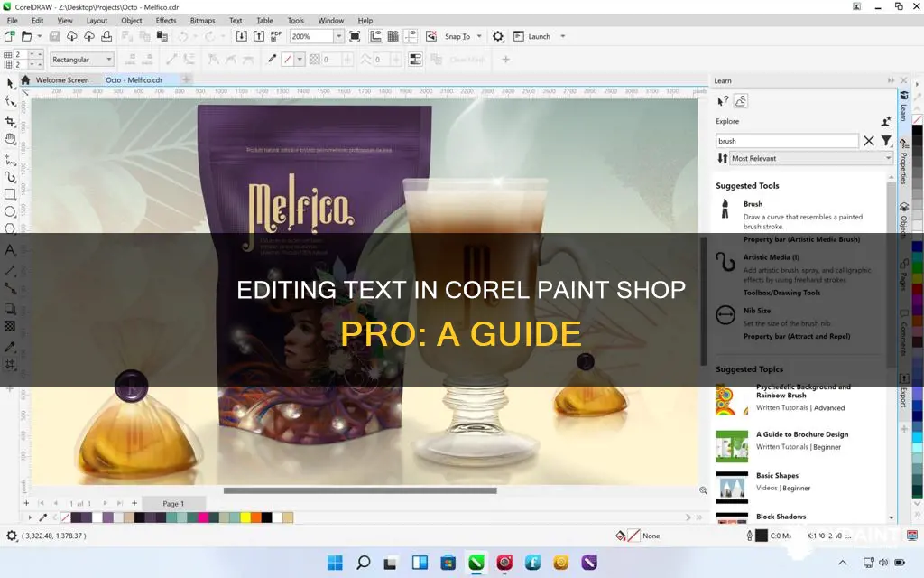Click the palette eyedropper icon
Viewport: 924px width, 578px height.
tap(42, 517)
